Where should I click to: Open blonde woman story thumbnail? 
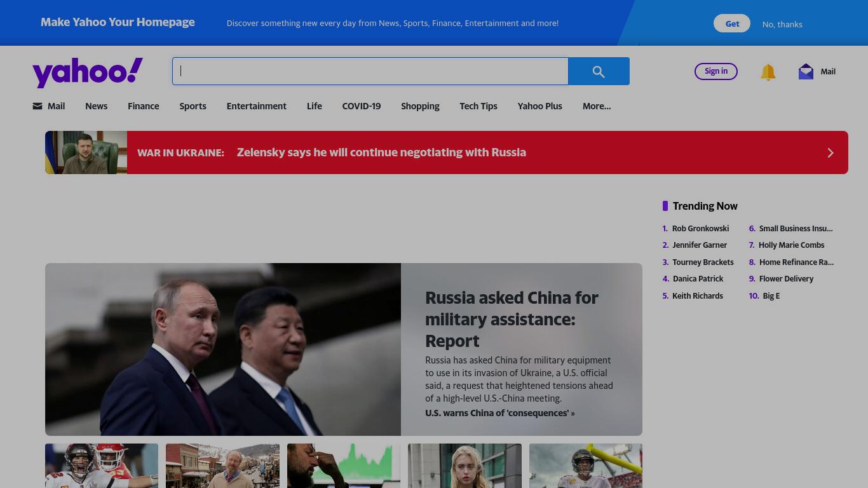[x=465, y=466]
